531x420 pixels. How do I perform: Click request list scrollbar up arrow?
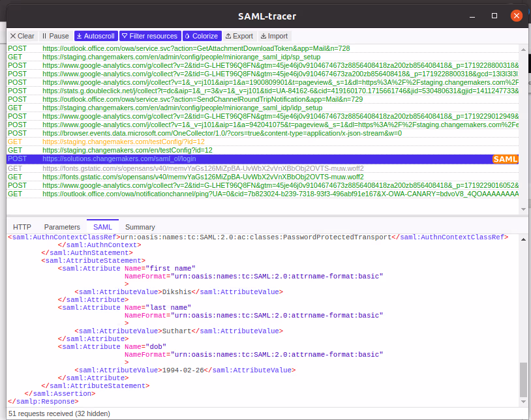click(x=523, y=50)
